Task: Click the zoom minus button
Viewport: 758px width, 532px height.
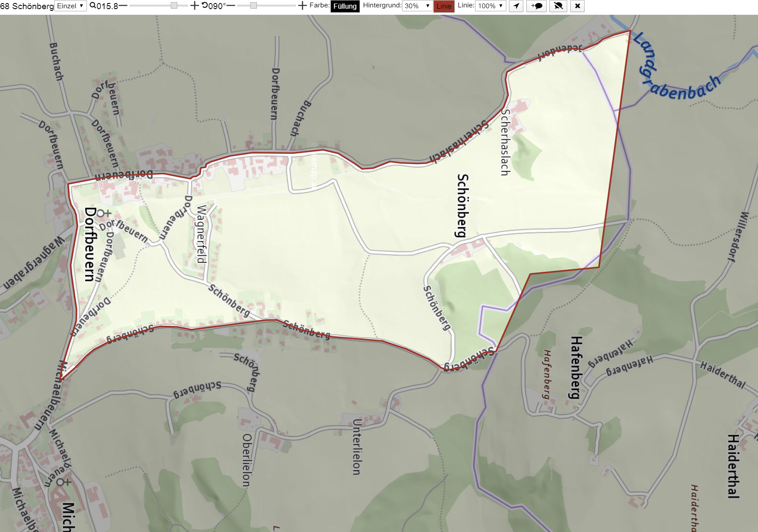Action: tap(123, 6)
